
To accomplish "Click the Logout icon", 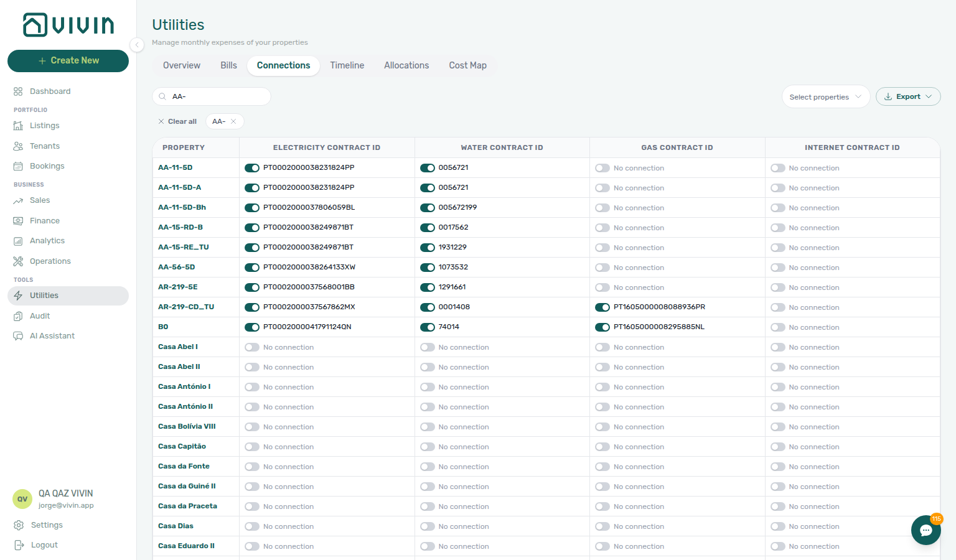I will (19, 545).
